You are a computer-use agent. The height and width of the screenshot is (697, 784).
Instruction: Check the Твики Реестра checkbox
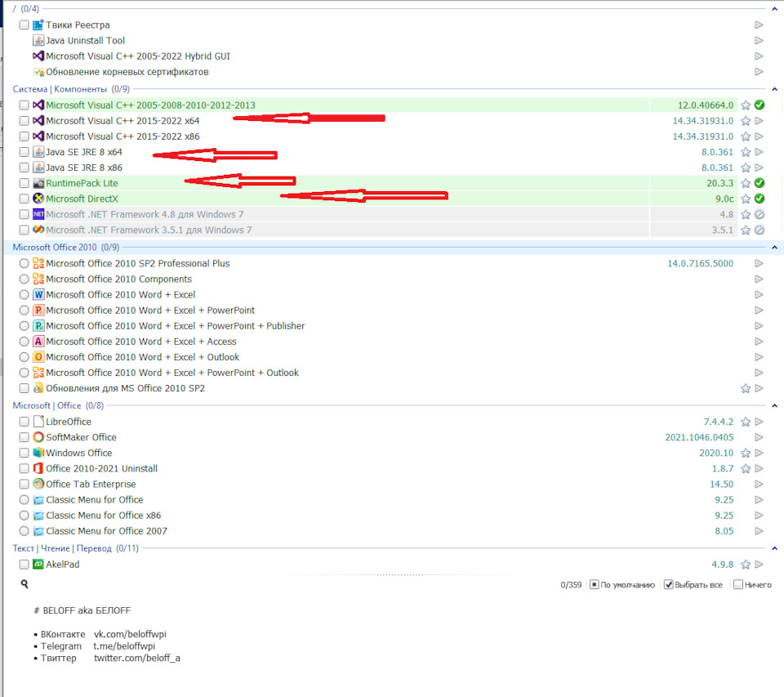coord(24,25)
